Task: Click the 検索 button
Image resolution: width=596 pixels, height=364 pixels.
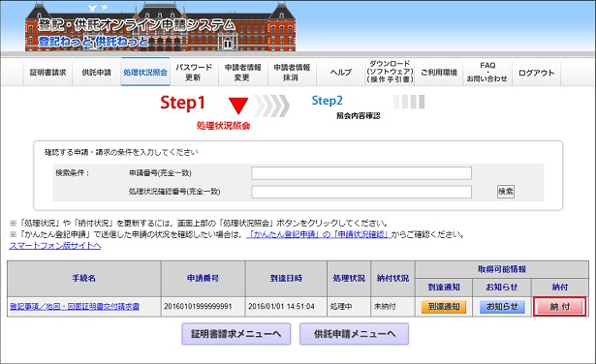Action: (506, 192)
